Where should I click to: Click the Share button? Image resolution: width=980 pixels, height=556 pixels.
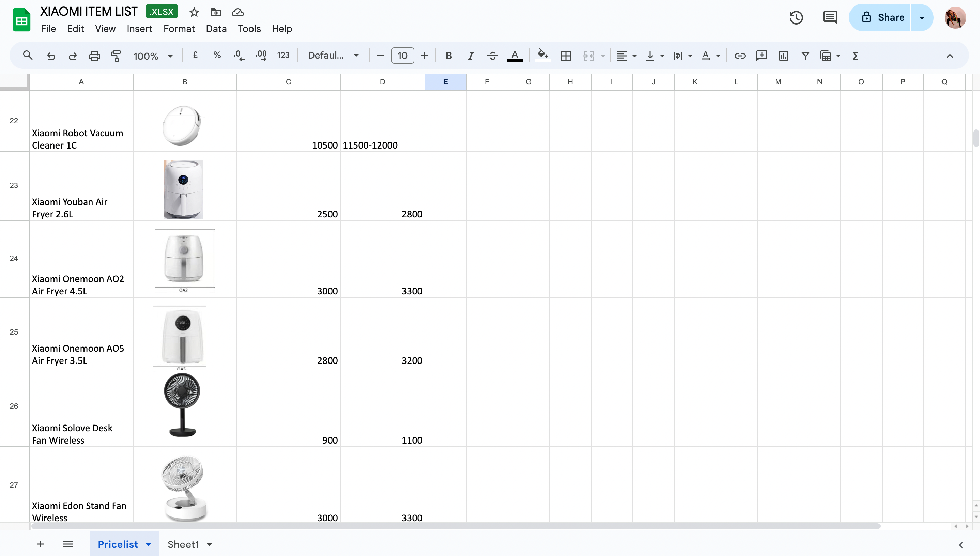[x=883, y=18]
